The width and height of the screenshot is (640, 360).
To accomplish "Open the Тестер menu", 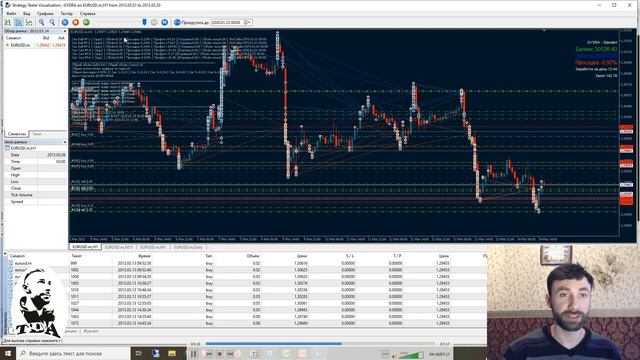I will click(67, 13).
